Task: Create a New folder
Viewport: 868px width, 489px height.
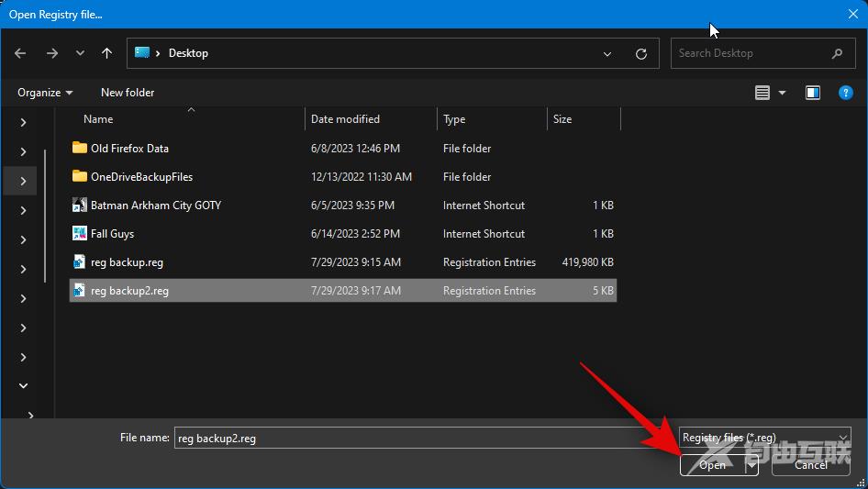Action: coord(128,93)
